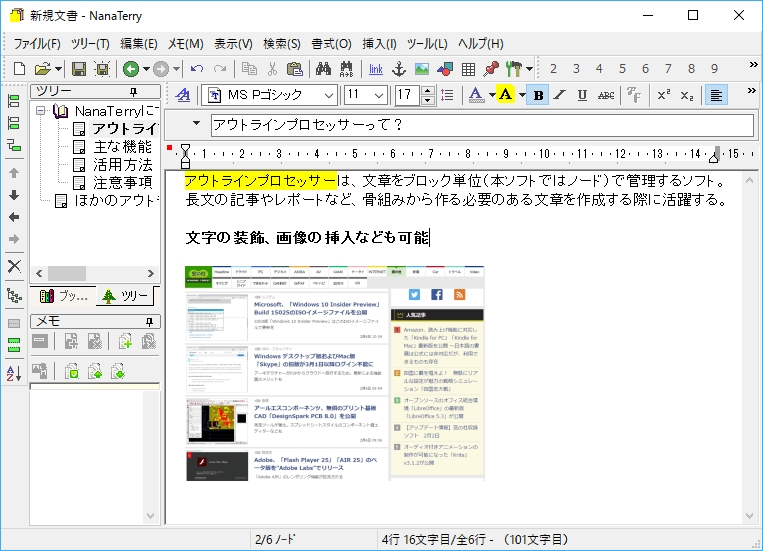763x551 pixels.
Task: Open the open-file dropdown arrow
Action: coord(57,69)
